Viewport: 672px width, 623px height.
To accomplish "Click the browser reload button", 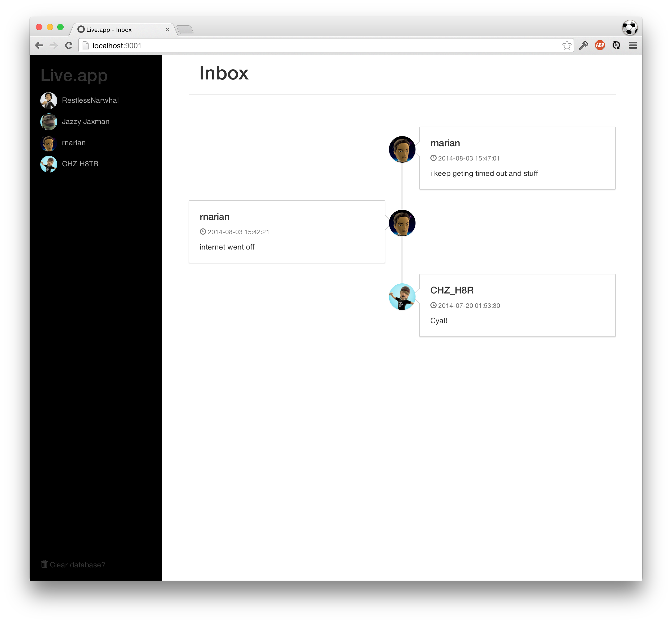I will pos(69,46).
